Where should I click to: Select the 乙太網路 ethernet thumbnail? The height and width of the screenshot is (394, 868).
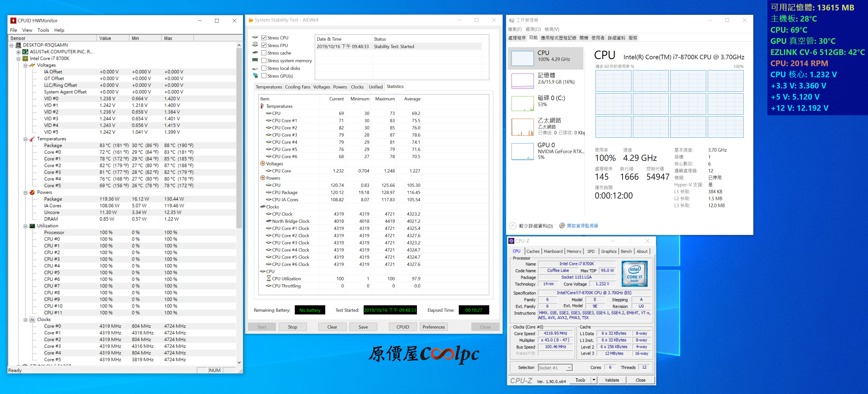coord(522,127)
